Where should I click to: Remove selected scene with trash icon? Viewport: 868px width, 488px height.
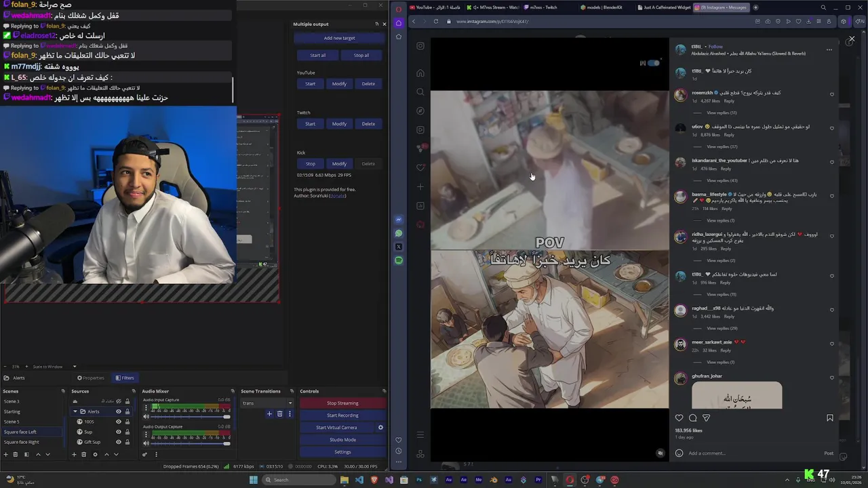click(x=16, y=454)
